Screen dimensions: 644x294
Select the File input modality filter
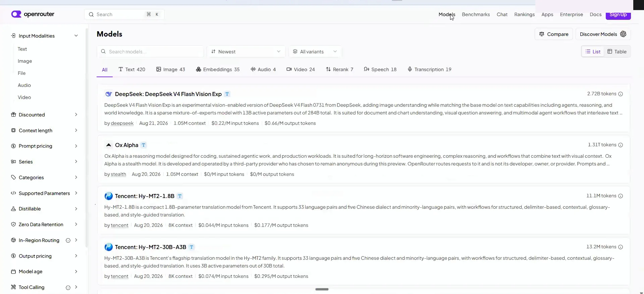coord(22,73)
